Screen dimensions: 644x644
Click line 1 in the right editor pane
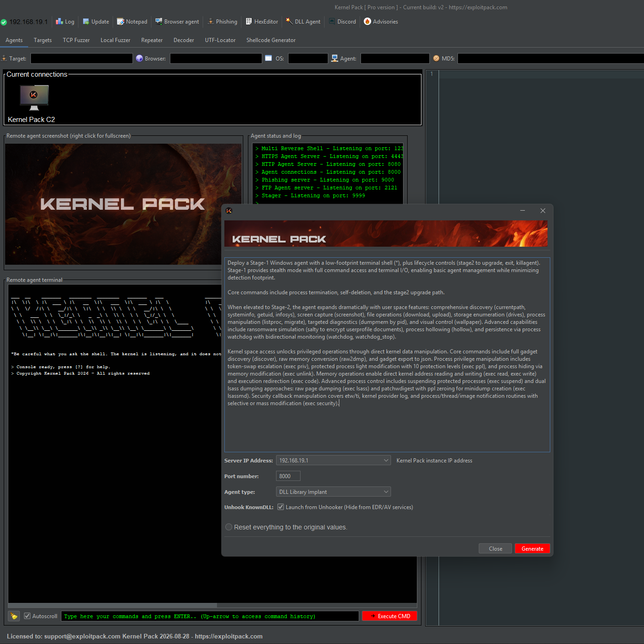(x=541, y=74)
